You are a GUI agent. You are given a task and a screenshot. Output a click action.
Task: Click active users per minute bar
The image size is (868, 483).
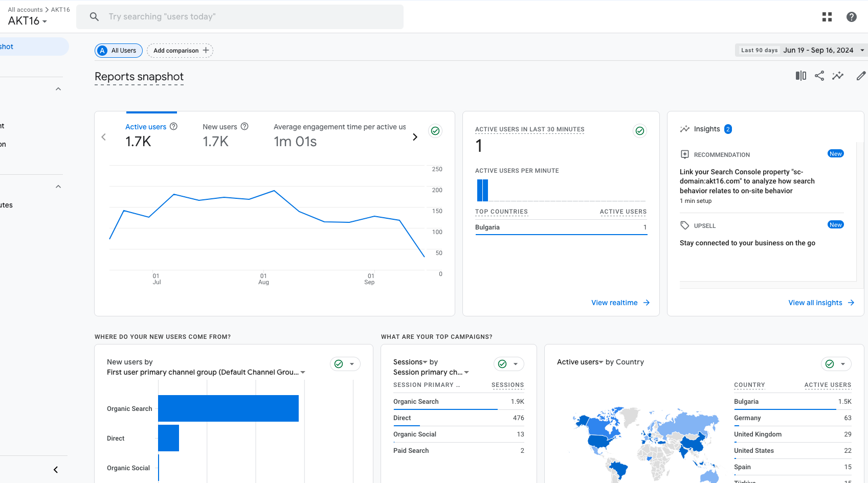coord(482,190)
